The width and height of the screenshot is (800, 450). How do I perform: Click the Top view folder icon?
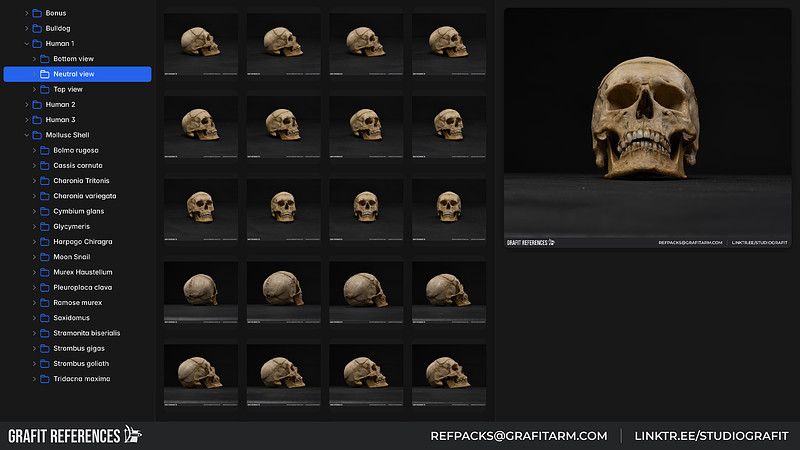(45, 89)
